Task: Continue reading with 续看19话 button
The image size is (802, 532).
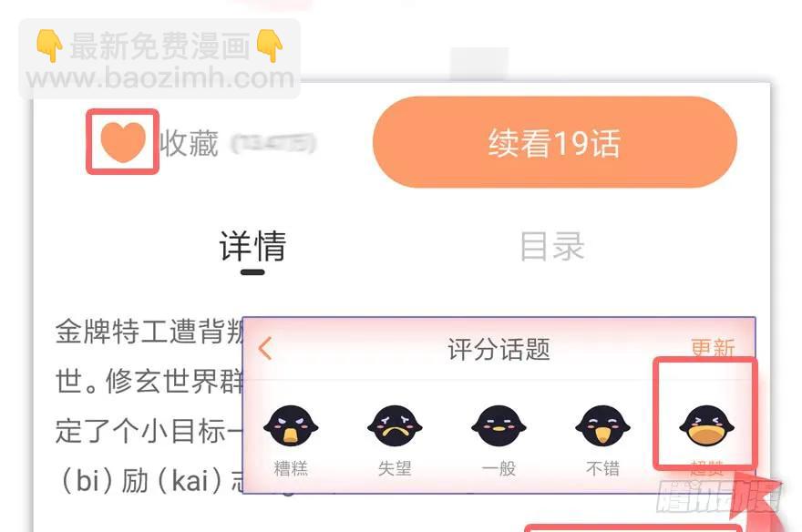Action: coord(555,142)
